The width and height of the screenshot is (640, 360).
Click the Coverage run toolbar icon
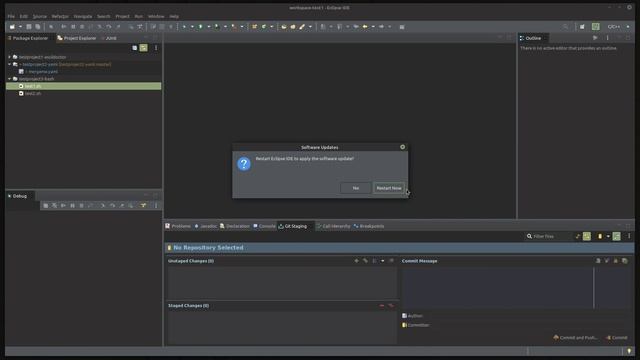coord(217,27)
